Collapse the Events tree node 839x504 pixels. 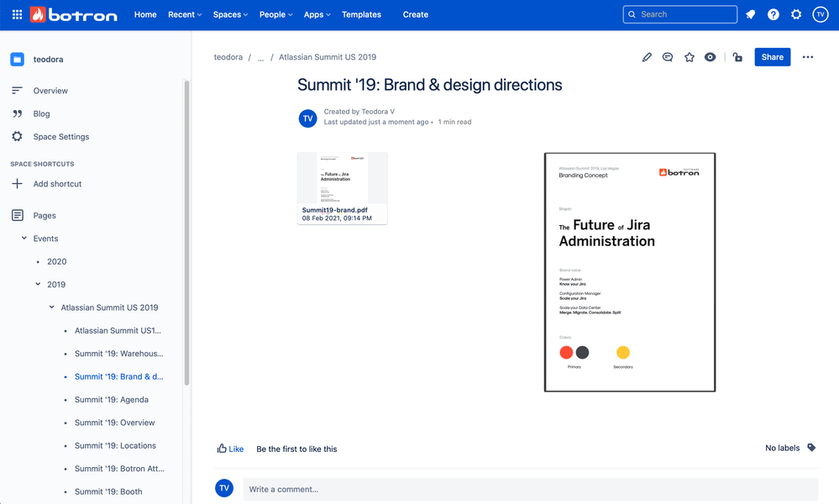[24, 239]
